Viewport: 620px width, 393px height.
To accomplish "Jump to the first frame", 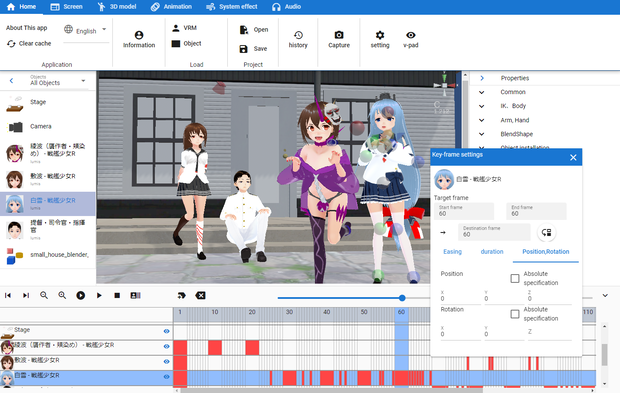I will 8,295.
